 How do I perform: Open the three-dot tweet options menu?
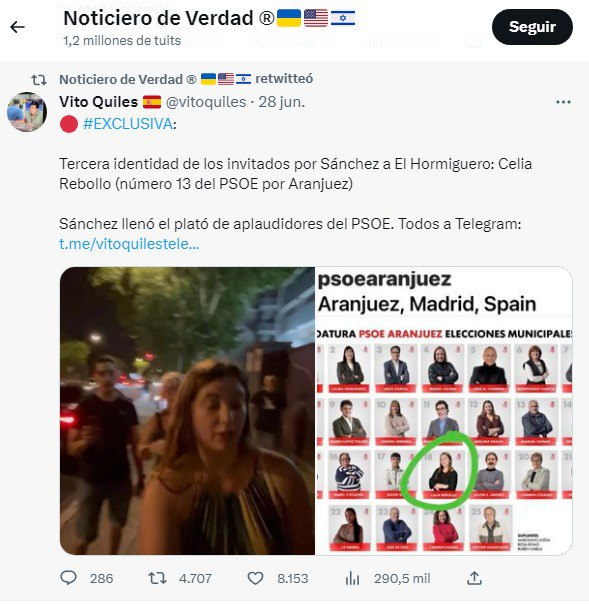[563, 102]
